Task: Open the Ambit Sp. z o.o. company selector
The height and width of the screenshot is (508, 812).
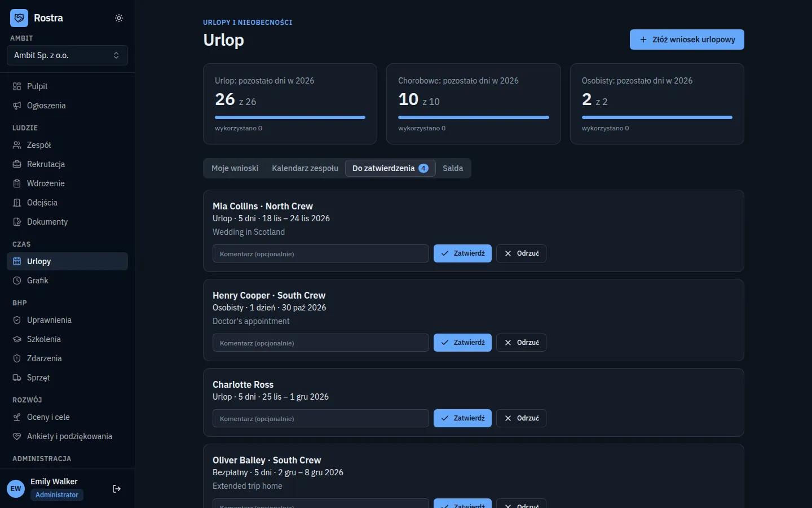Action: click(67, 55)
